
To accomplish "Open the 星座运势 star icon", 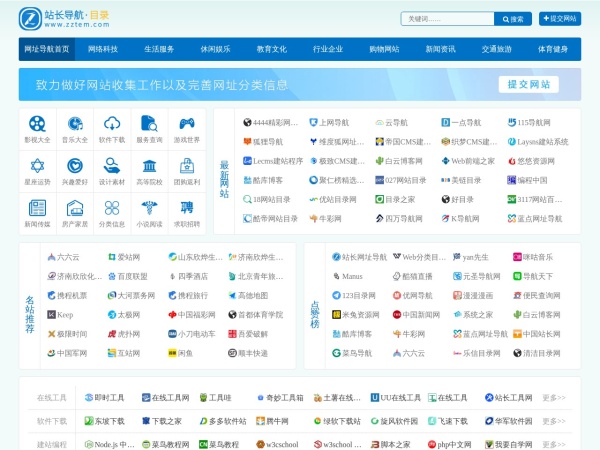I will coord(37,166).
